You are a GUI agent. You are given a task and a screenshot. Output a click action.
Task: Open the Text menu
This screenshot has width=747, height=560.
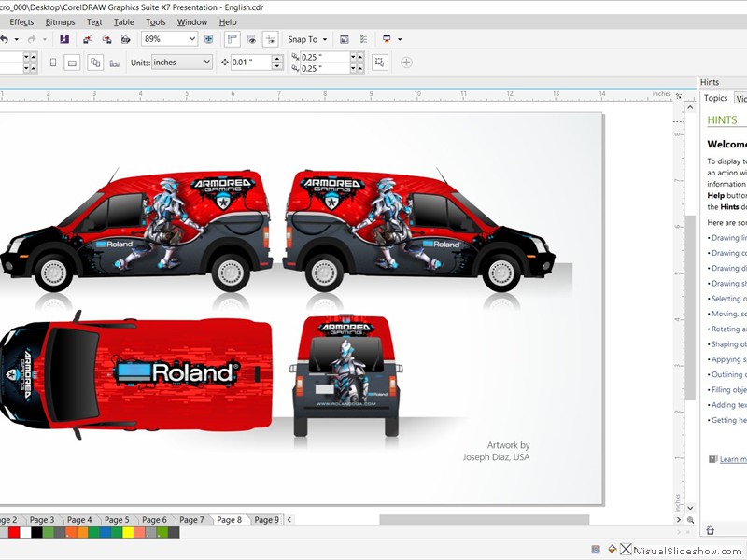tap(94, 21)
